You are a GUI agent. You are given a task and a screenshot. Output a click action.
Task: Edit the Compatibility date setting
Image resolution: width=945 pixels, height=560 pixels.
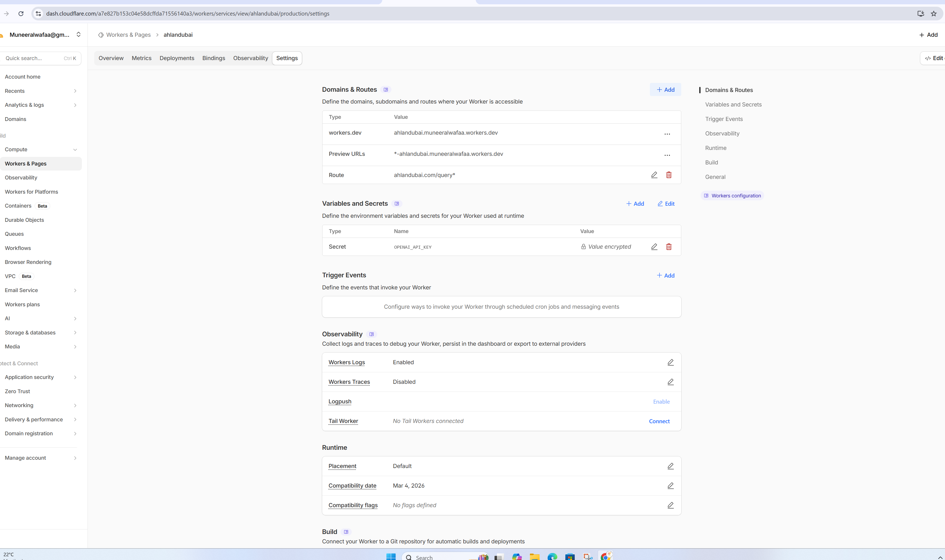670,486
